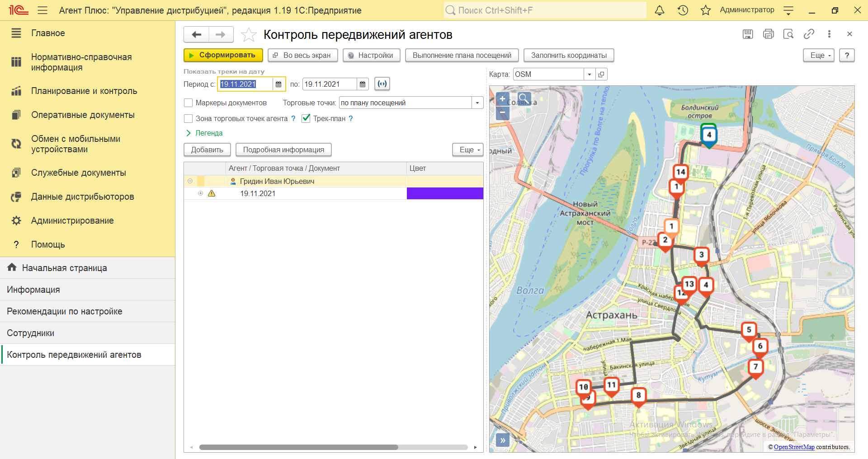Click the map search magnifier icon
Screen dimensions: 868x459
click(x=524, y=98)
